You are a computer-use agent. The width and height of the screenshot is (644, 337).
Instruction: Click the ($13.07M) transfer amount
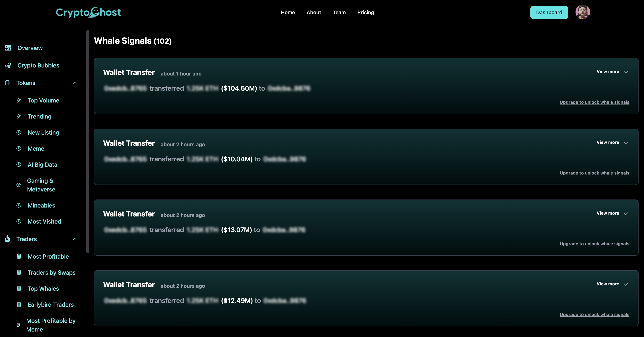[x=237, y=230]
